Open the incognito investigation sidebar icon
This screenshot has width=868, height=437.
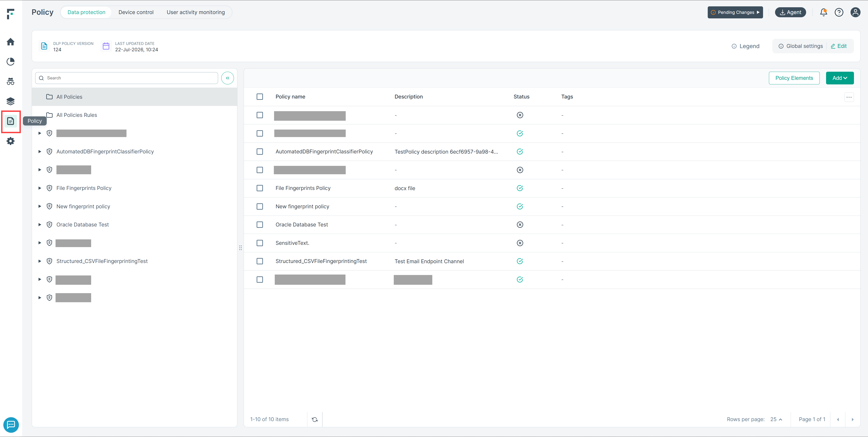pyautogui.click(x=10, y=81)
